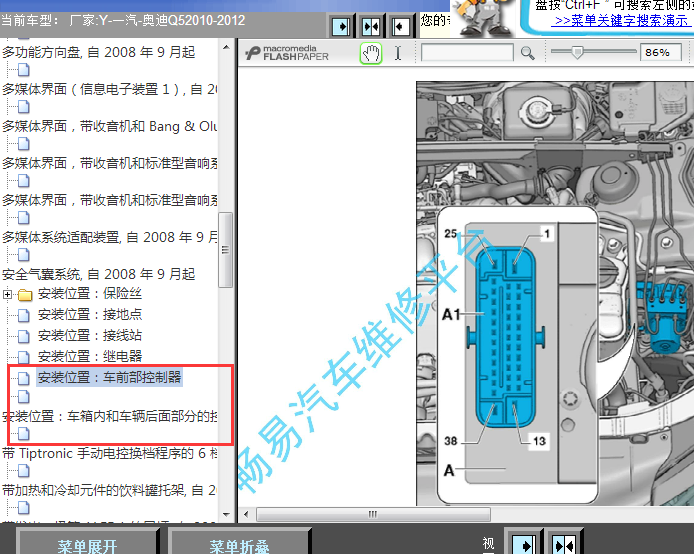This screenshot has height=554, width=694.
Task: Select 带 Tiptronic 手动电控换档程序 item
Action: pos(109,454)
